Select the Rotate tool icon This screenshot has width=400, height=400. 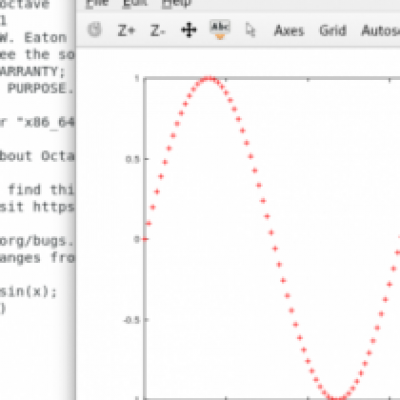94,30
